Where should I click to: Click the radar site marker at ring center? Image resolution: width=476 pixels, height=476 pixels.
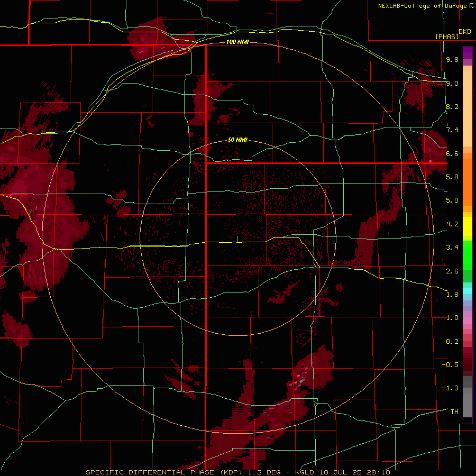[237, 239]
